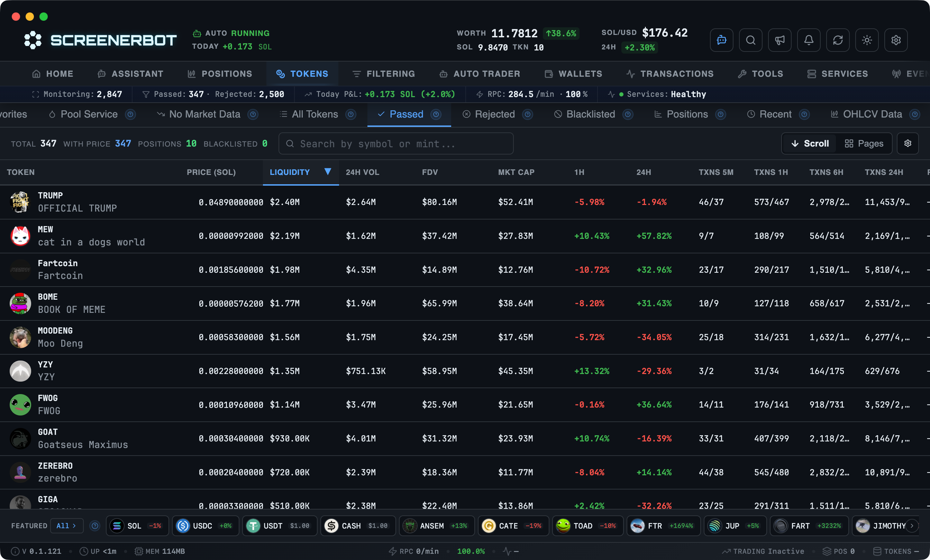Open the SERVICES nav tab
930x560 pixels.
pyautogui.click(x=837, y=74)
